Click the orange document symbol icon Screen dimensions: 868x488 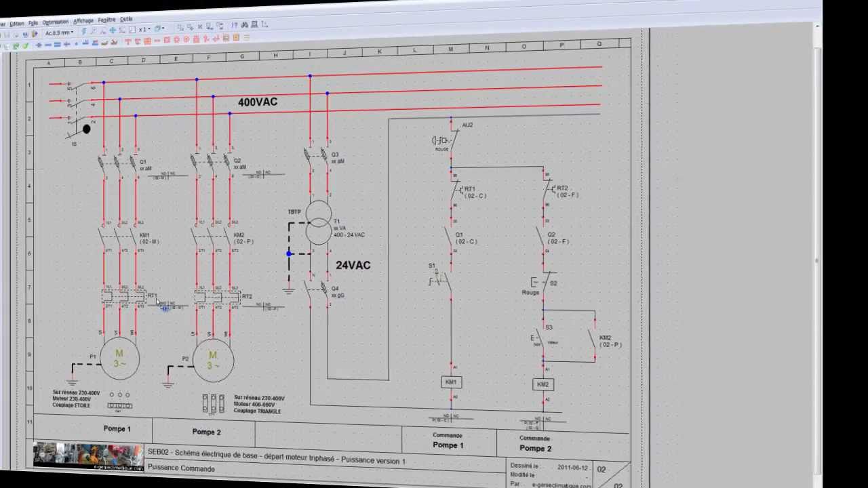(x=236, y=38)
